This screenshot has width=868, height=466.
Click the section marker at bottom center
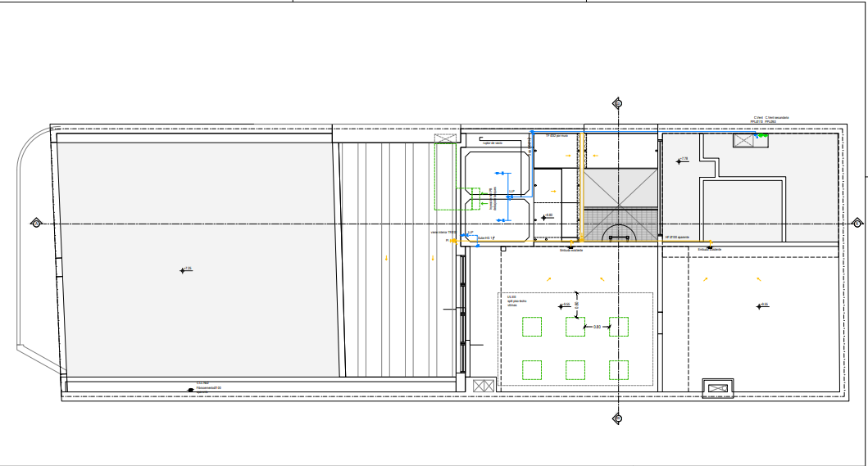point(617,418)
